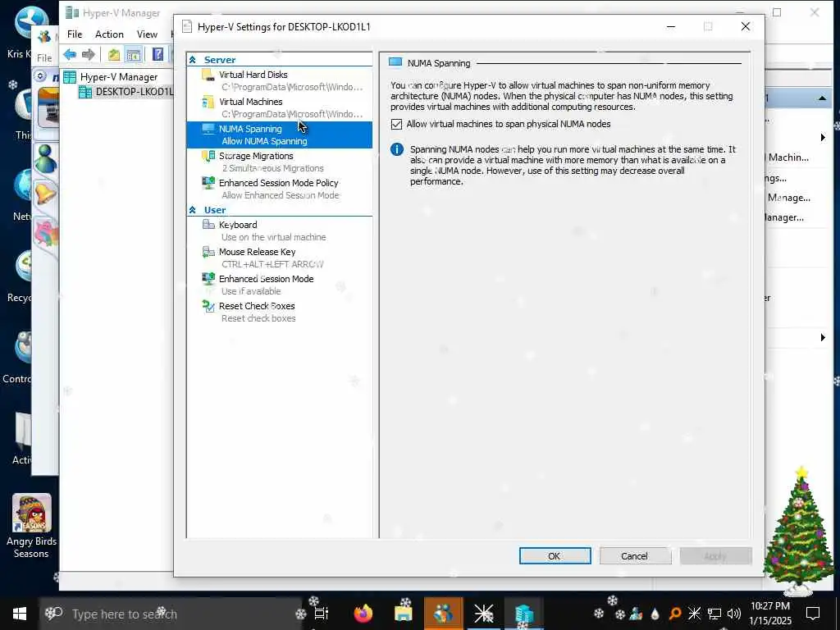Select NUMA Spanning in settings list
Viewport: 840px width, 630px height.
(x=279, y=135)
